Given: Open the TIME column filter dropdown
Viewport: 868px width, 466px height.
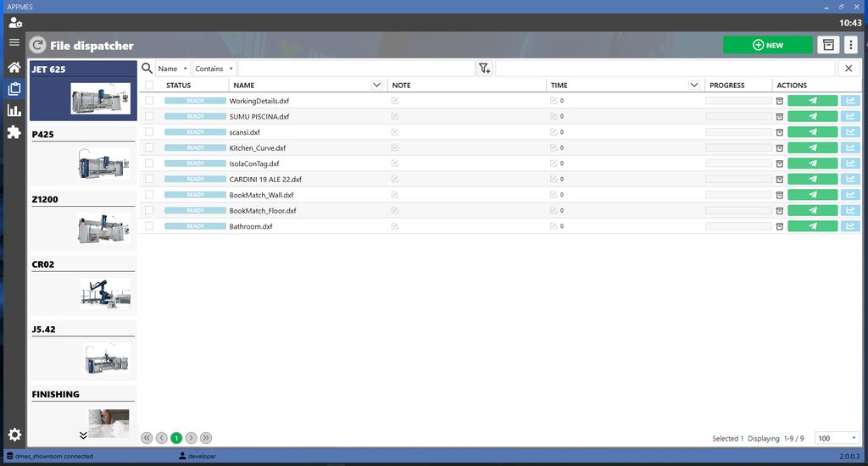Looking at the screenshot, I should [x=693, y=85].
